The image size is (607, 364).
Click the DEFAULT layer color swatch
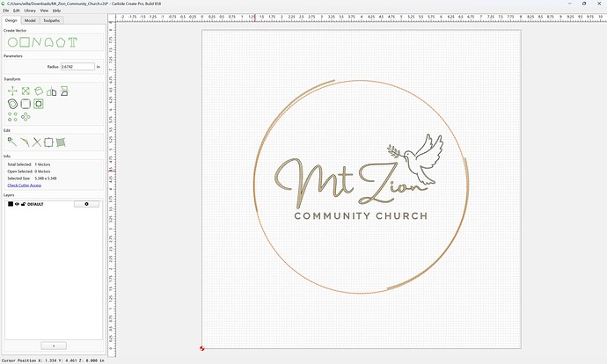coord(11,204)
